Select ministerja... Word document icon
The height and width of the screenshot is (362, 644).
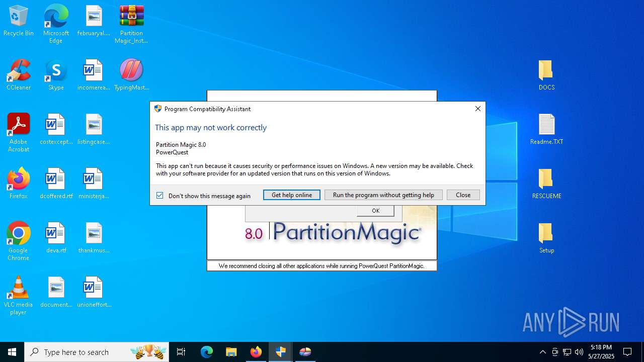click(94, 184)
